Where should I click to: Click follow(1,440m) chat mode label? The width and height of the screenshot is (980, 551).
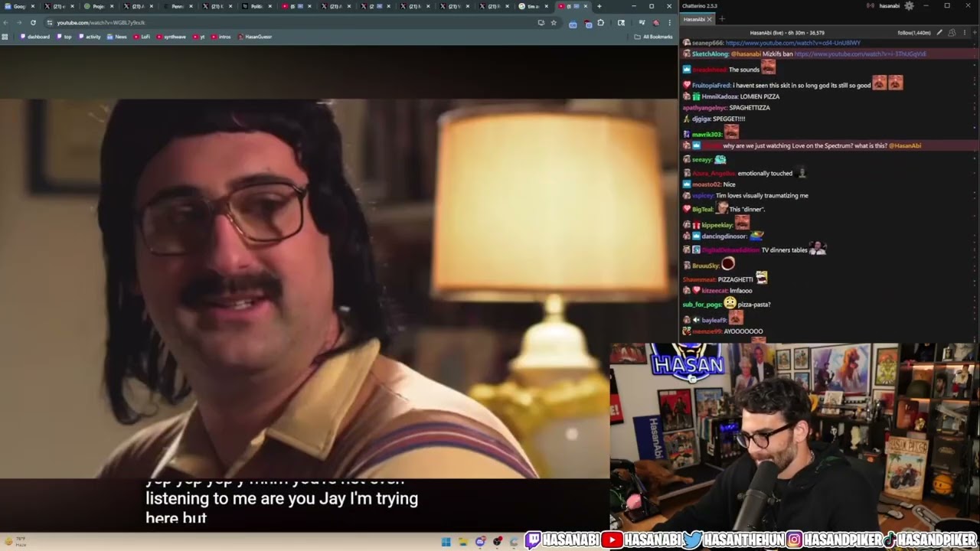point(914,33)
